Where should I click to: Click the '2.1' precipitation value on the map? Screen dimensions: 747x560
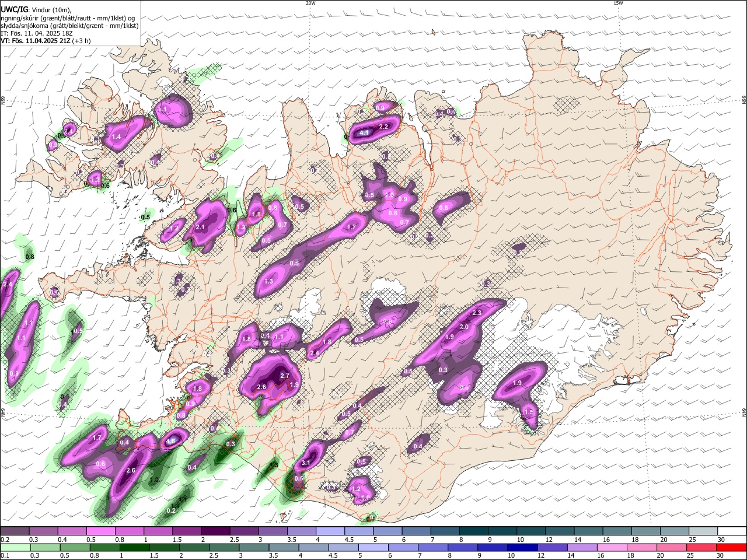pyautogui.click(x=201, y=227)
